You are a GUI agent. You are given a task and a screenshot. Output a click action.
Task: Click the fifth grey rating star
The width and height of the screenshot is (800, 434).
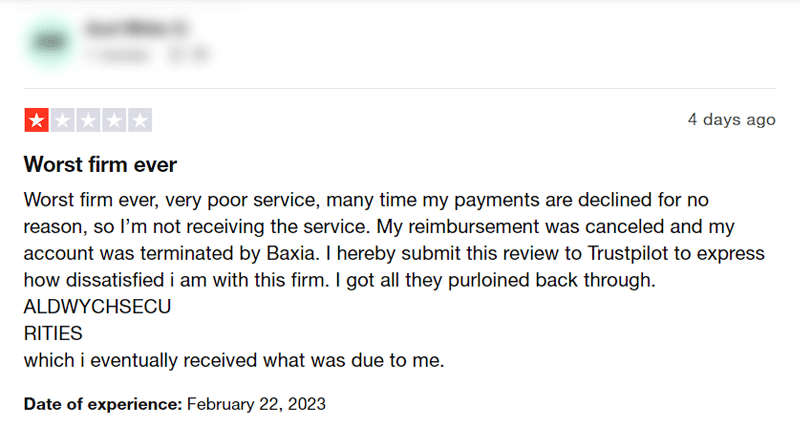click(140, 120)
